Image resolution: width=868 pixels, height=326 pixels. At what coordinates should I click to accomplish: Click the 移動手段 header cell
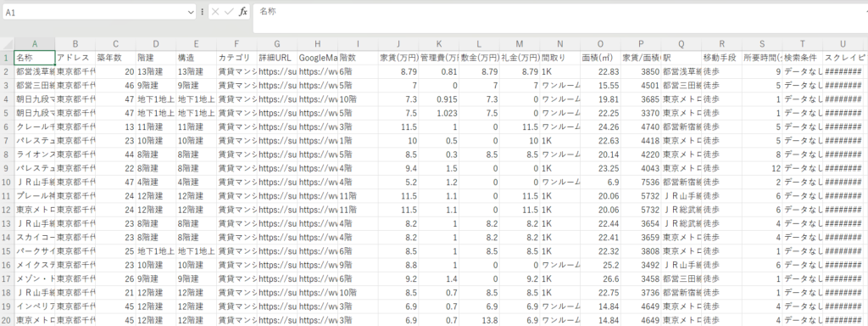point(722,58)
